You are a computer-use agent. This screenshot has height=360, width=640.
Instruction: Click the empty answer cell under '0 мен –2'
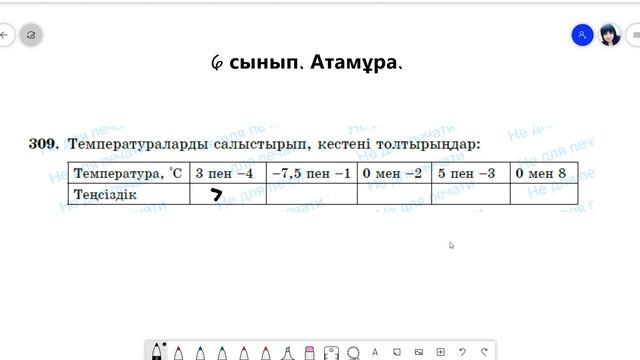click(394, 194)
